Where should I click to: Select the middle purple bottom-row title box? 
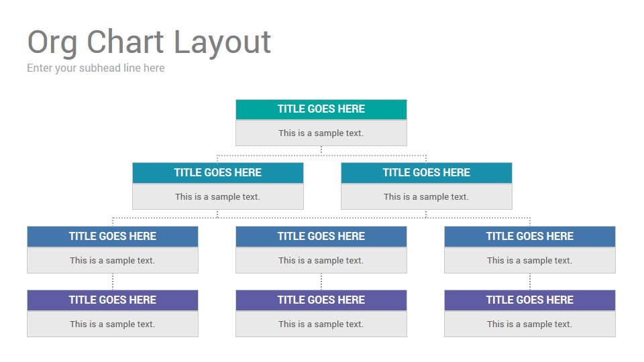pos(321,300)
